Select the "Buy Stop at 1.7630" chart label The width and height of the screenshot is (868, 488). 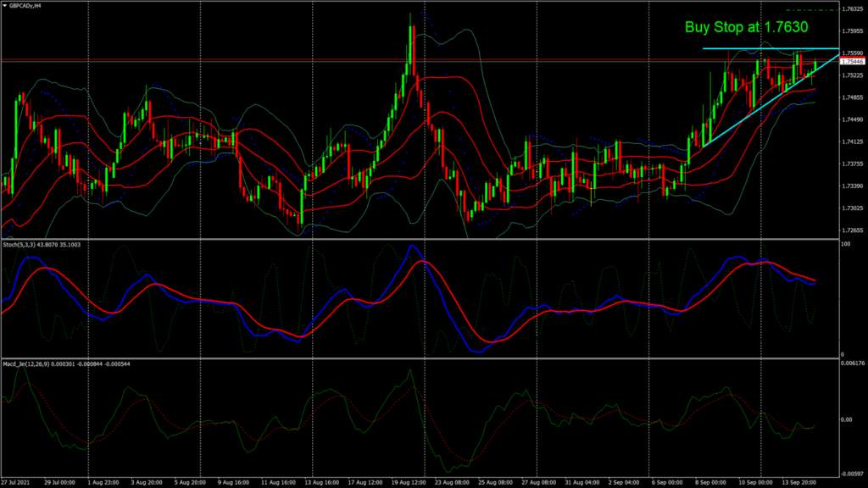[746, 27]
